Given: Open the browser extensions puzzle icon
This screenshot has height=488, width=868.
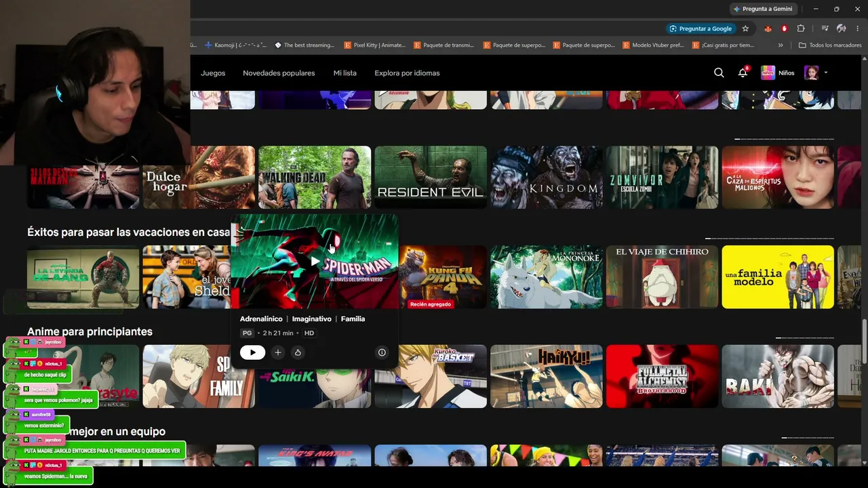Looking at the screenshot, I should 801,28.
